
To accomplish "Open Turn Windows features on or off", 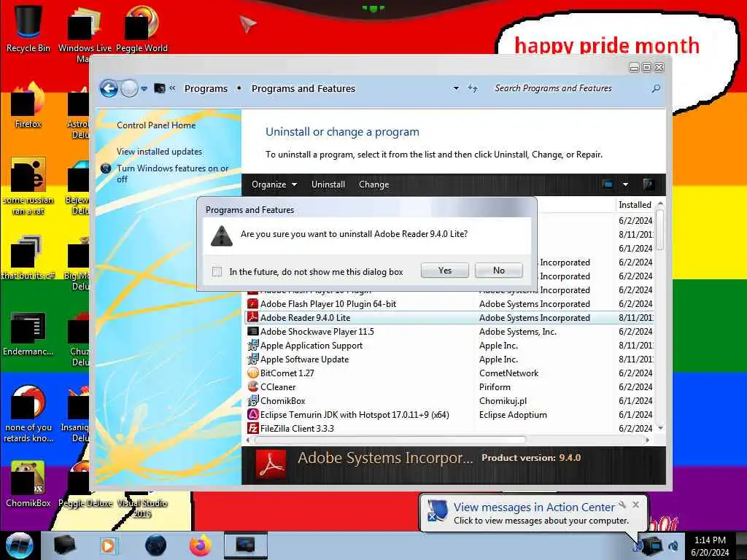I will (172, 174).
